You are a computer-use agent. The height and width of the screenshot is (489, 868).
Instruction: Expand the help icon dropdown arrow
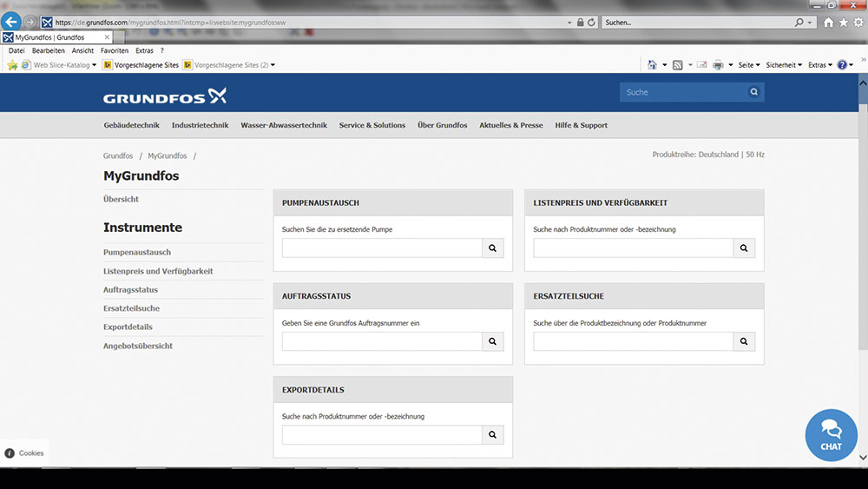click(852, 65)
